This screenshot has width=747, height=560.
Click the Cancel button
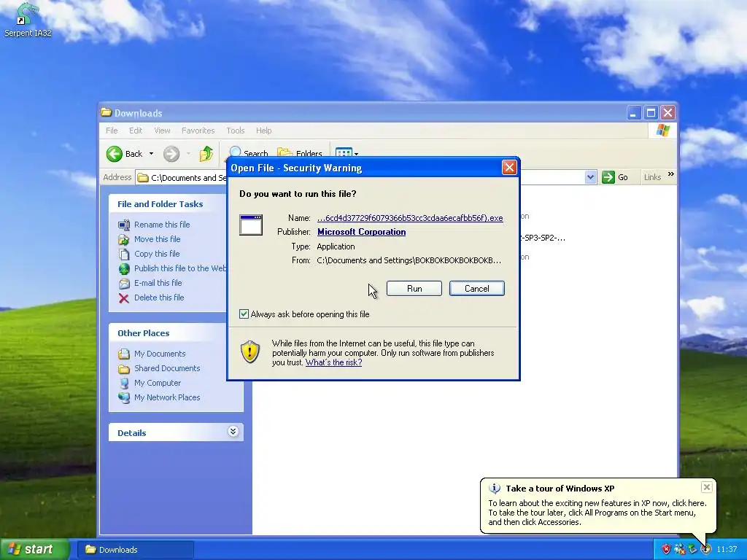pos(477,289)
